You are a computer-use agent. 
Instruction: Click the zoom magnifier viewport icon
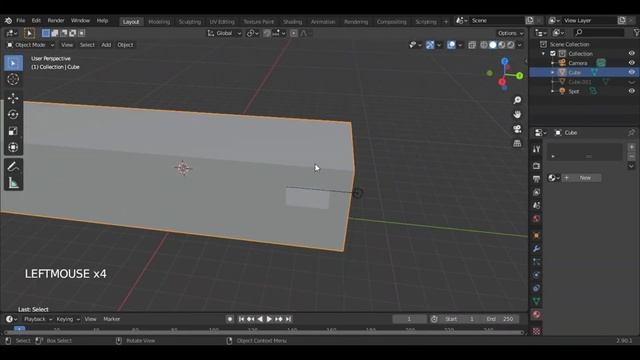point(517,100)
